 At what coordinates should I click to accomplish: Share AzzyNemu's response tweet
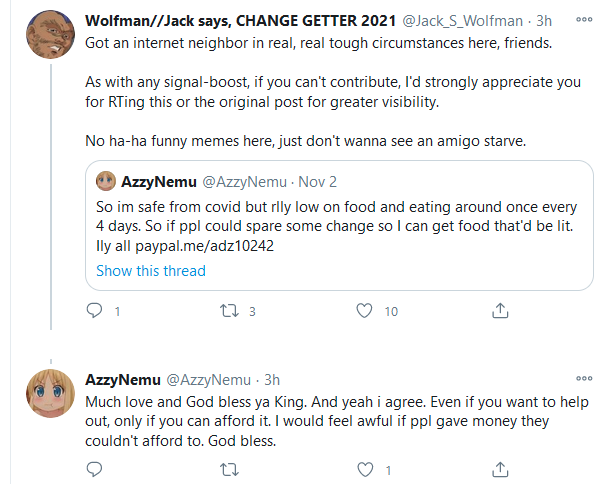500,470
